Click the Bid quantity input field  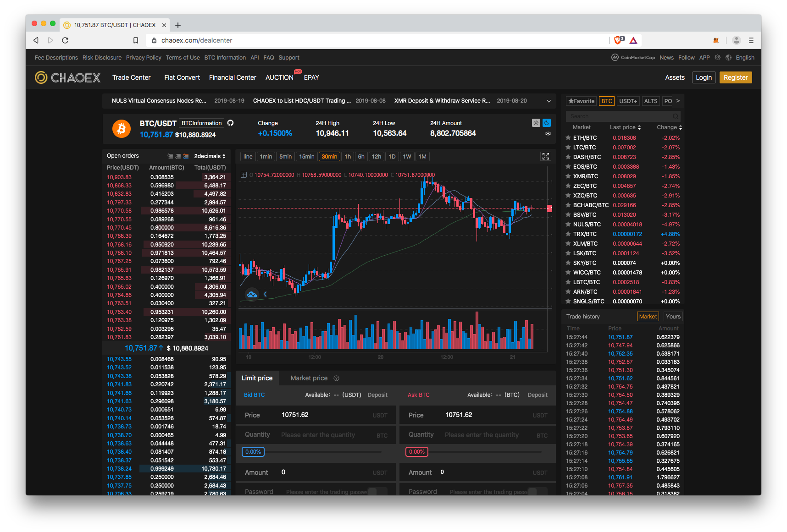[316, 435]
